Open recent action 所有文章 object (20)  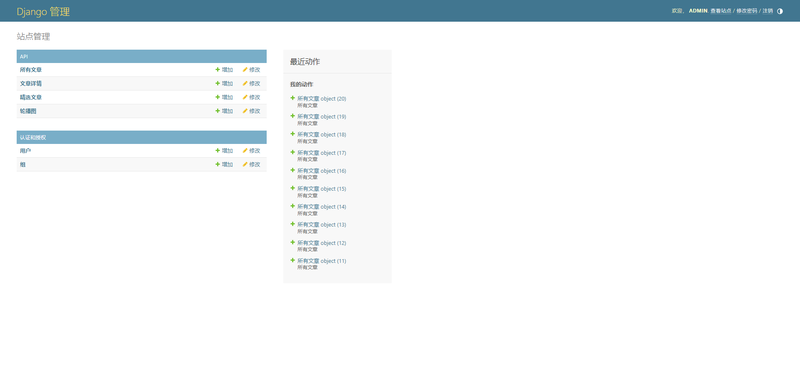point(321,99)
